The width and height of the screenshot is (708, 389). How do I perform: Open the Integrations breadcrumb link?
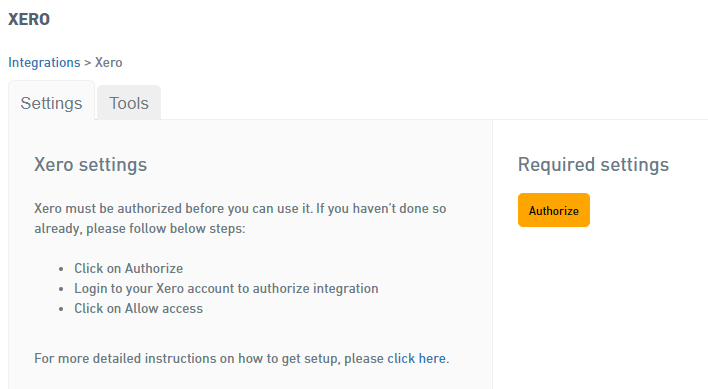point(44,62)
